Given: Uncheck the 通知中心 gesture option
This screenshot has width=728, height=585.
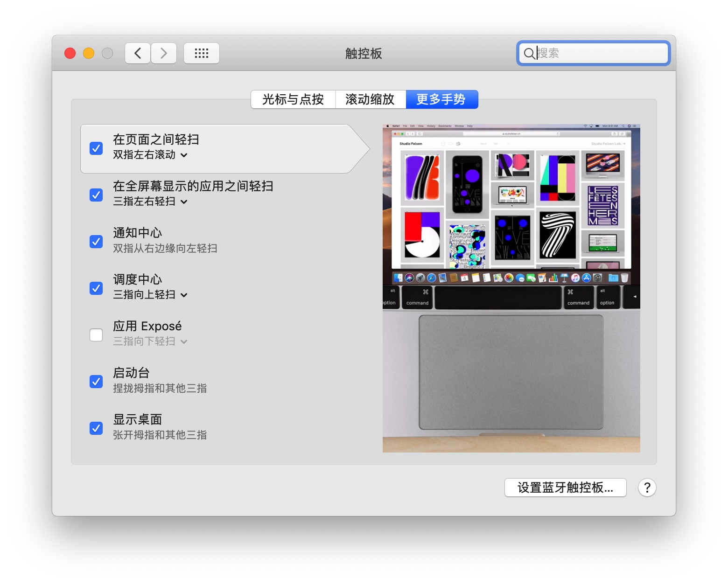Looking at the screenshot, I should click(96, 242).
